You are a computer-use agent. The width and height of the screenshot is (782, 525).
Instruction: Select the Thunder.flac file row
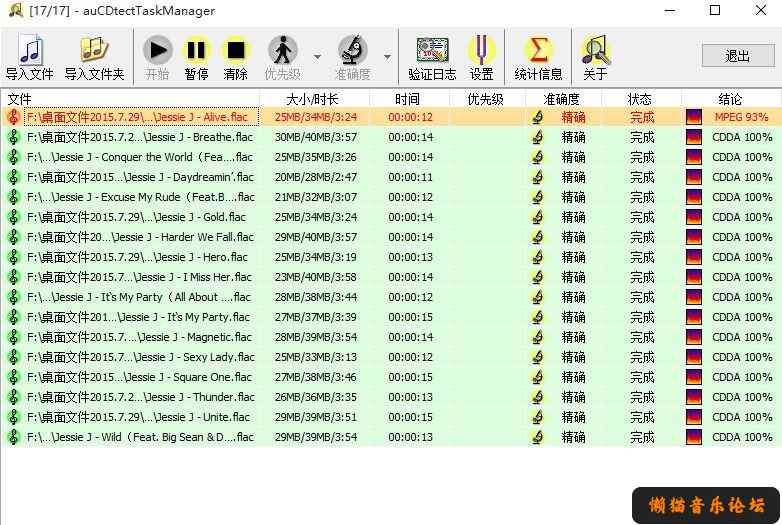391,397
